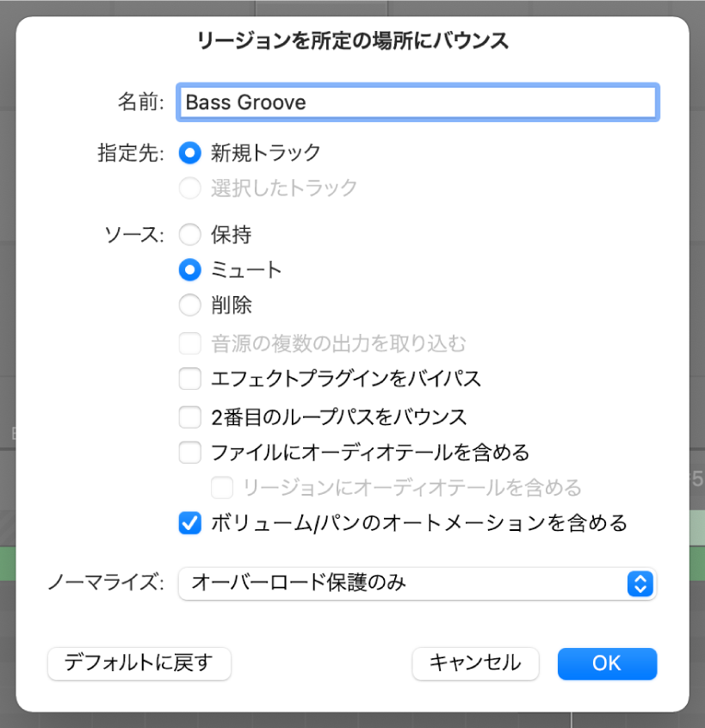Click the blue up-down arrows on normalize popup
Viewport: 705px width, 728px height.
click(x=640, y=583)
